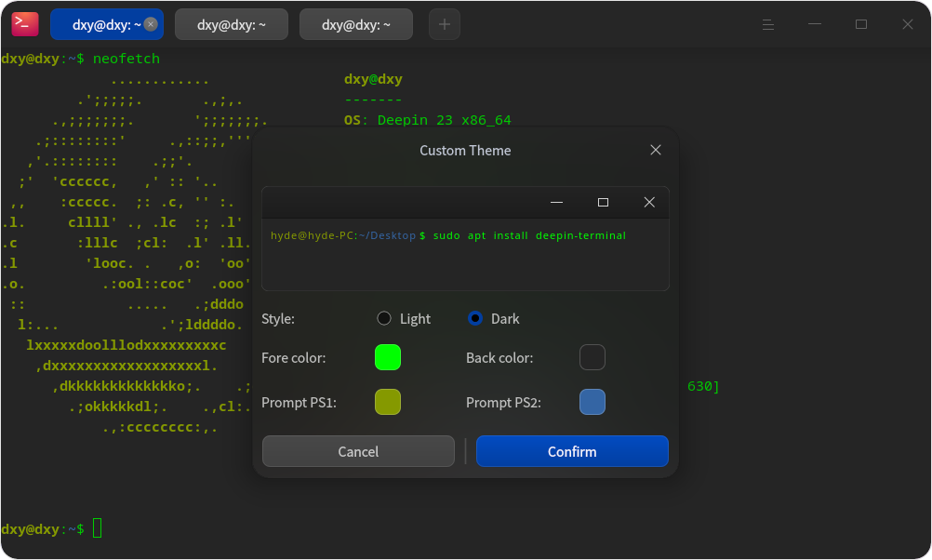Image resolution: width=932 pixels, height=560 pixels.
Task: Click the minimize icon in the theme preview
Action: tap(556, 202)
